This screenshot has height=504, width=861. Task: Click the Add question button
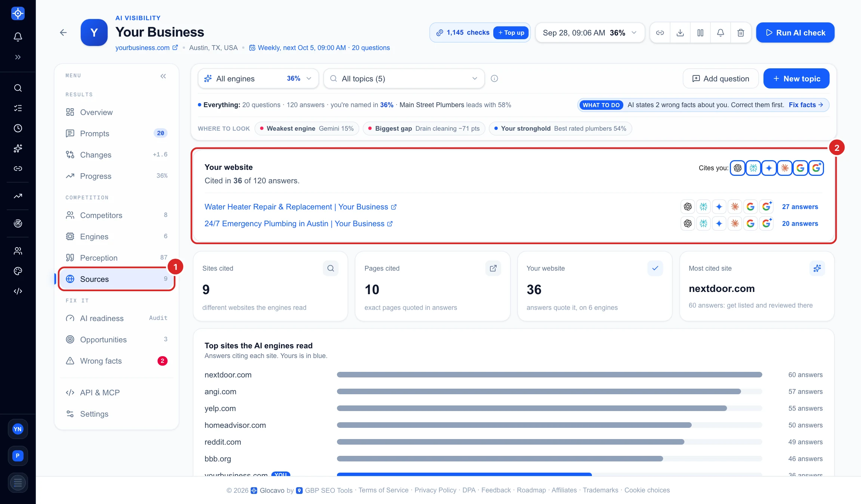[720, 78]
